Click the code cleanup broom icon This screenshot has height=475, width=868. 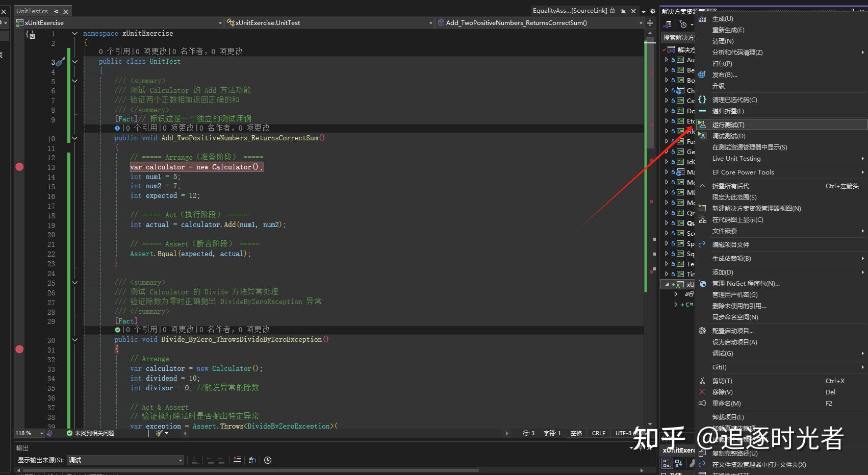click(160, 433)
